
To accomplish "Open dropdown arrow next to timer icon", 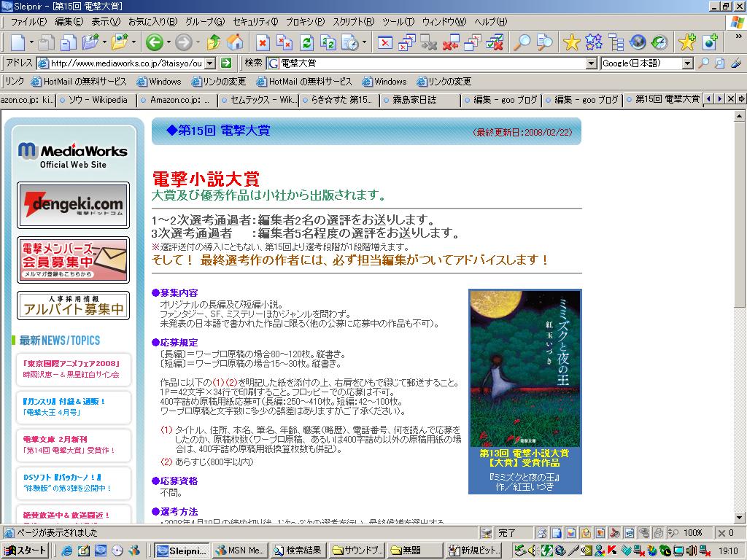I will point(365,42).
